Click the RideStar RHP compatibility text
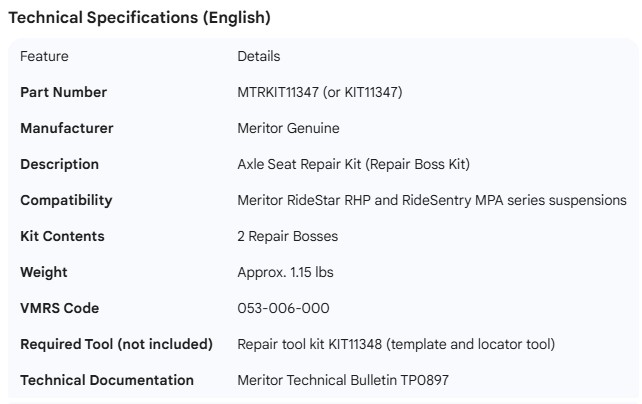This screenshot has height=404, width=642. [340, 200]
